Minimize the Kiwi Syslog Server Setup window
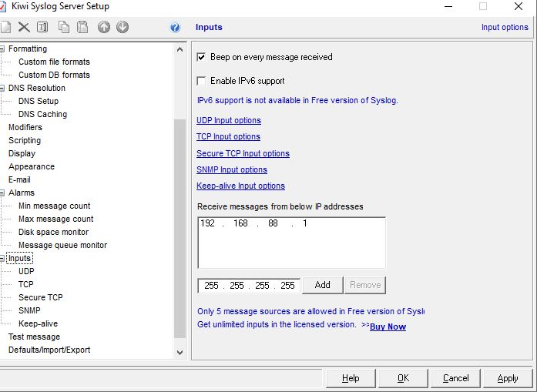Screen dimensions: 537x392 (448, 6)
